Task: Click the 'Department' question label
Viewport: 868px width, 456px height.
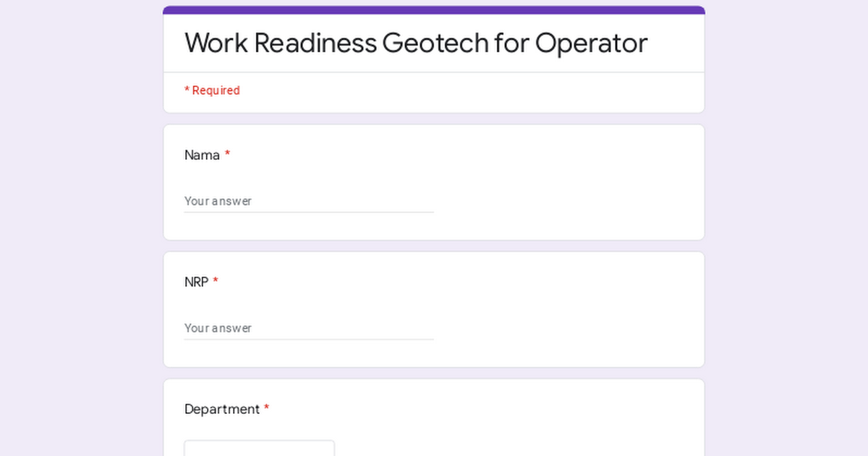Action: coord(221,409)
